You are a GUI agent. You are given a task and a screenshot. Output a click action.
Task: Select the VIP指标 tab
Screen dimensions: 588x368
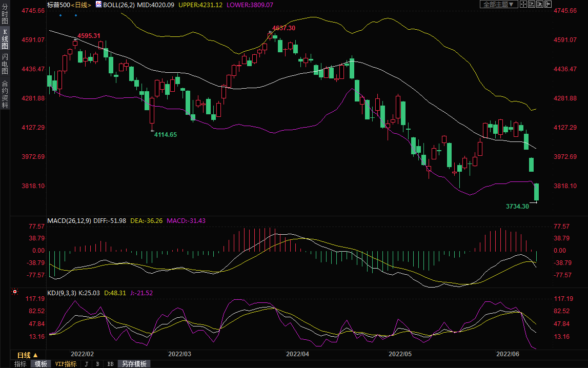66,364
